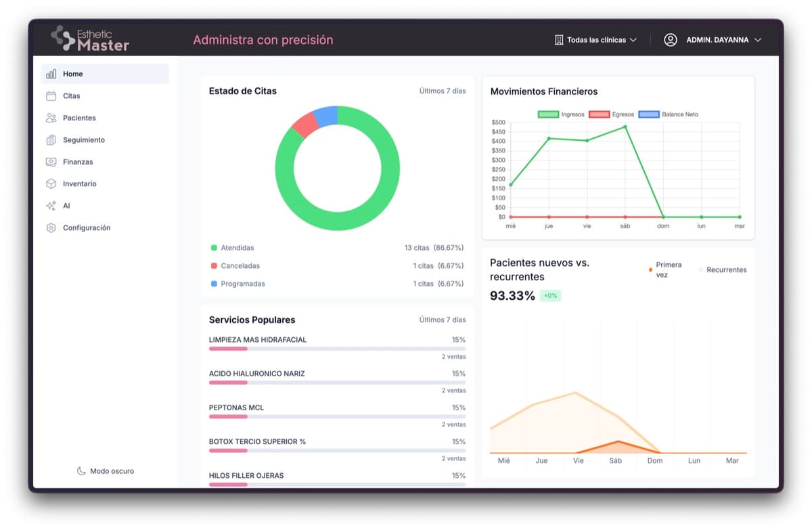This screenshot has width=812, height=530.
Task: Click Últimos 7 días in Servicios Populares
Action: 443,319
